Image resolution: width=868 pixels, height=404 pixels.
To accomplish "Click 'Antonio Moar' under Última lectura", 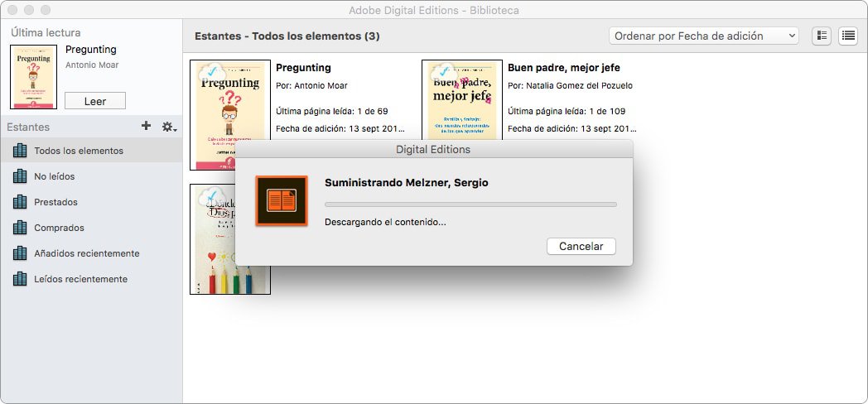I will 92,65.
